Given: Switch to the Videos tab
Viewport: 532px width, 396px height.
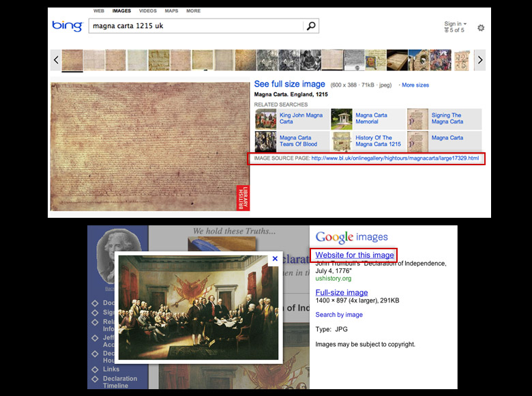Looking at the screenshot, I should (147, 12).
